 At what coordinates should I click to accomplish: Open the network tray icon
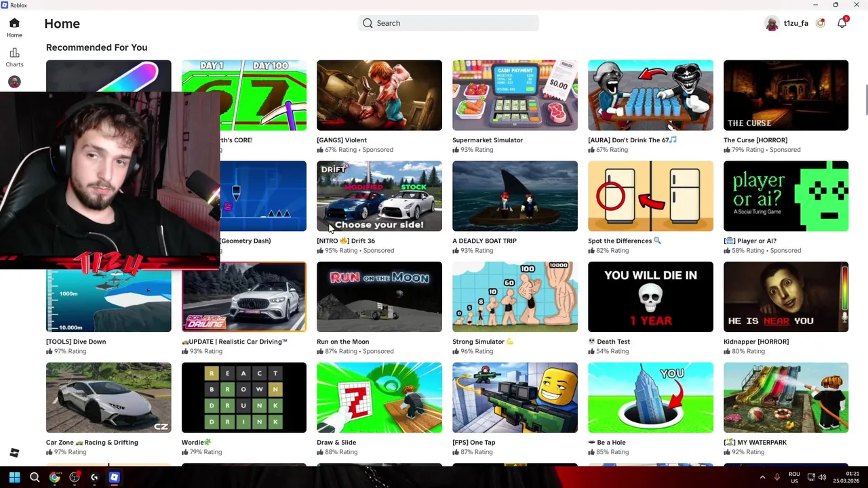tap(811, 477)
